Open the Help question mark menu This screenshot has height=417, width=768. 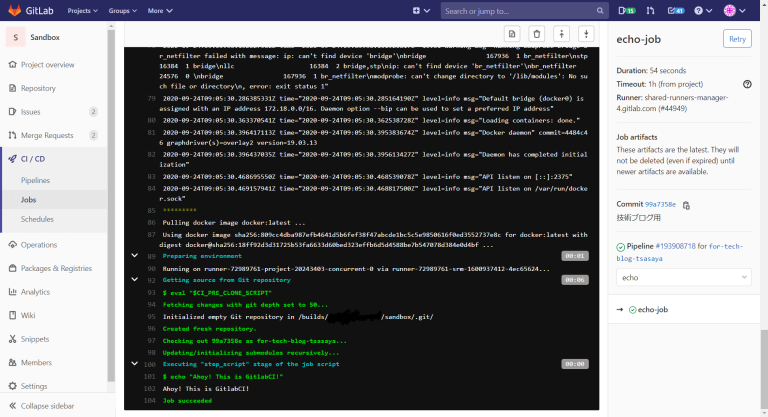pyautogui.click(x=703, y=10)
